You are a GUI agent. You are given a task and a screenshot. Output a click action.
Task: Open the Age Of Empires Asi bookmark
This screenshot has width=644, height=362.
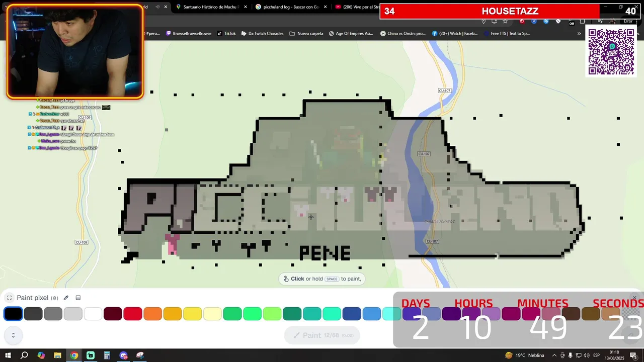tap(351, 34)
